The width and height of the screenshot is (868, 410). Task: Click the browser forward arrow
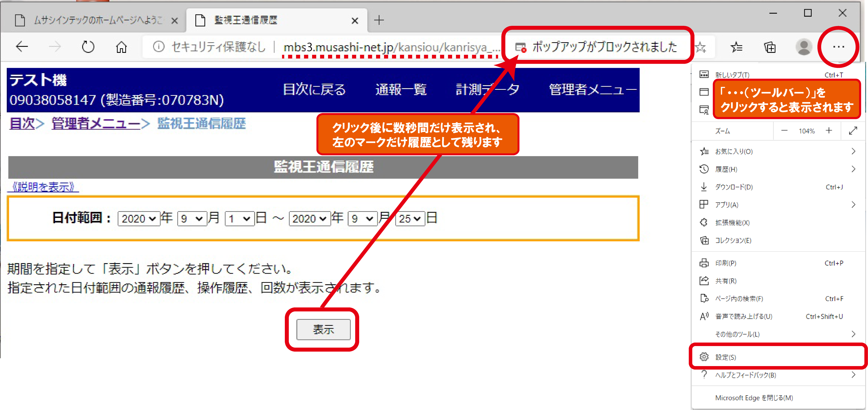pyautogui.click(x=55, y=47)
